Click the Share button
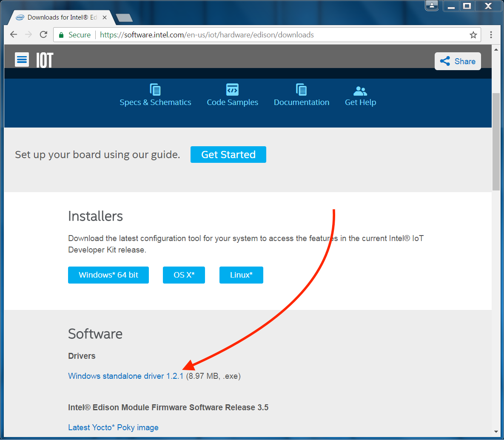Viewport: 504px width, 440px height. pos(458,61)
